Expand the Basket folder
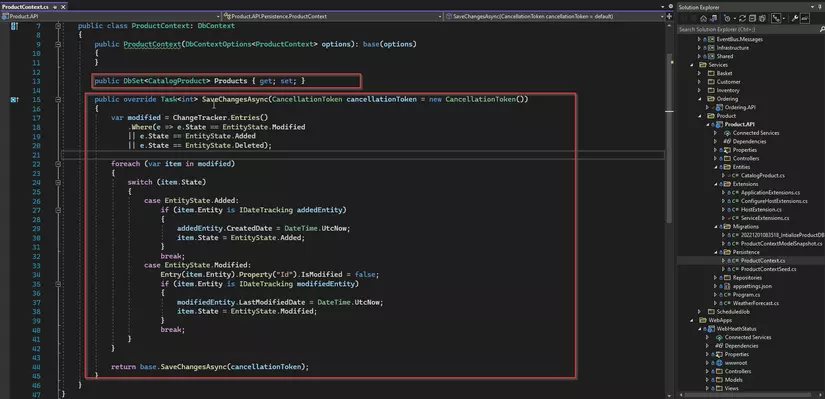This screenshot has width=825, height=399. pos(700,73)
